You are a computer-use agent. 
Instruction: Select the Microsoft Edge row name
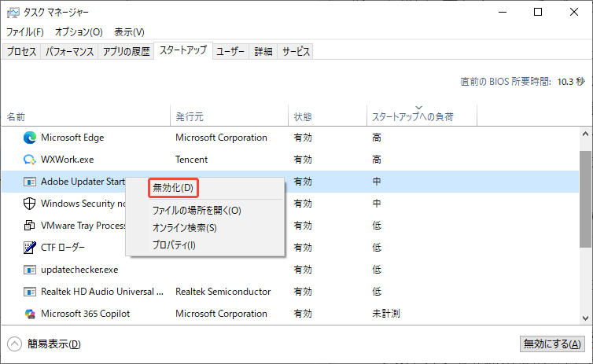(x=72, y=138)
